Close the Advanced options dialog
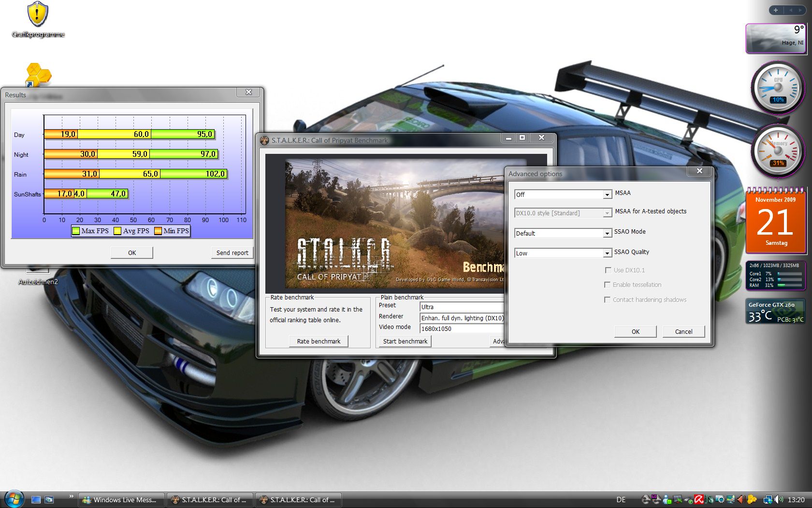Image resolution: width=812 pixels, height=508 pixels. [x=699, y=171]
